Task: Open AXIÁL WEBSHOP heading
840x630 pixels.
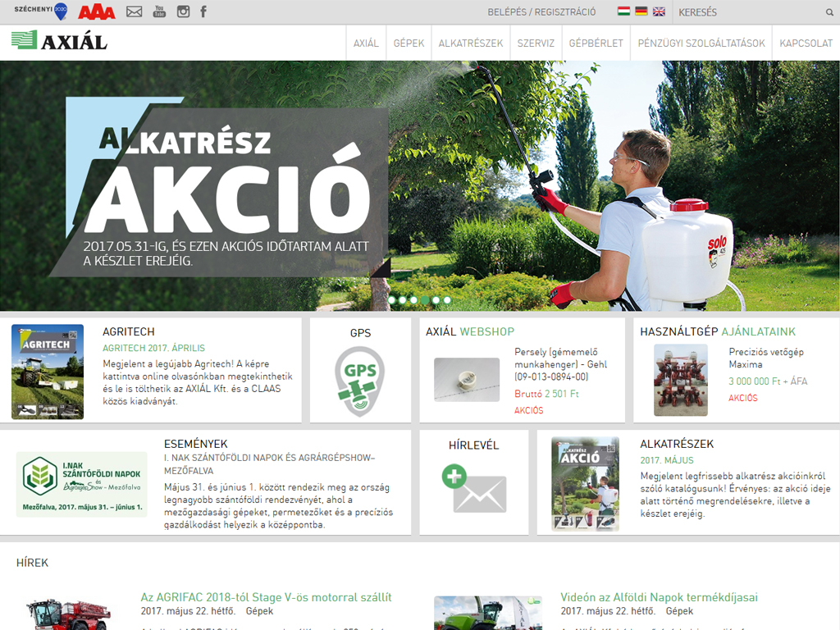Action: (x=470, y=331)
